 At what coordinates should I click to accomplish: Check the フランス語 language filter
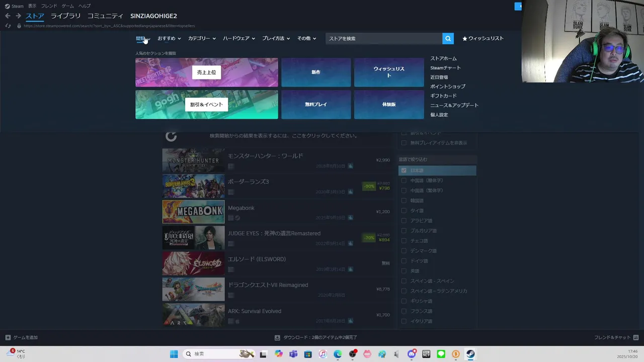pyautogui.click(x=404, y=311)
